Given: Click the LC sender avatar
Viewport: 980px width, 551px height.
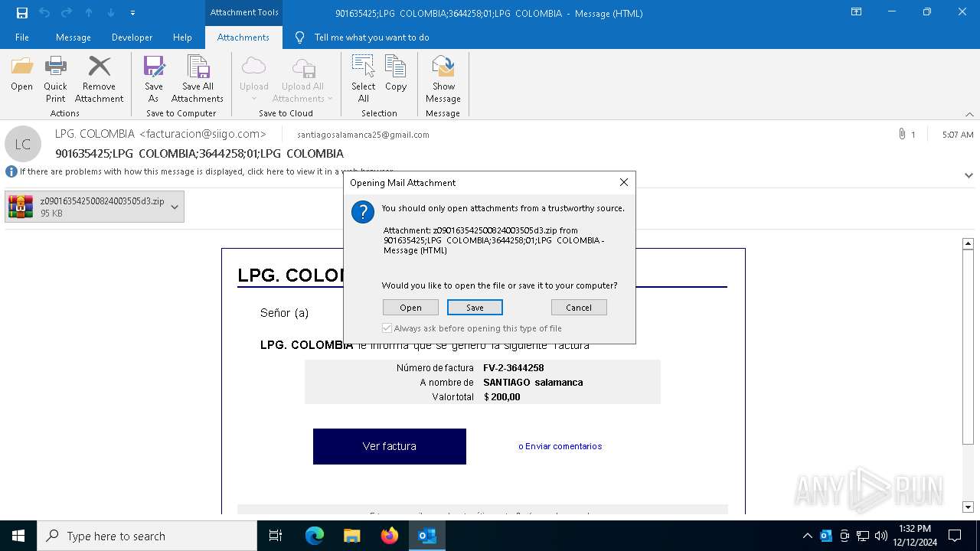Looking at the screenshot, I should [x=23, y=144].
